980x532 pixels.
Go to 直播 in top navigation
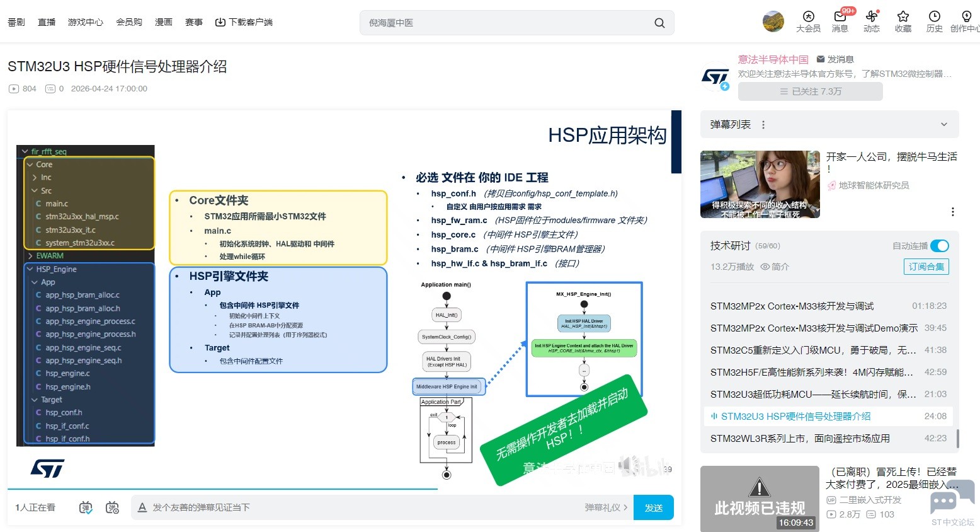[47, 22]
